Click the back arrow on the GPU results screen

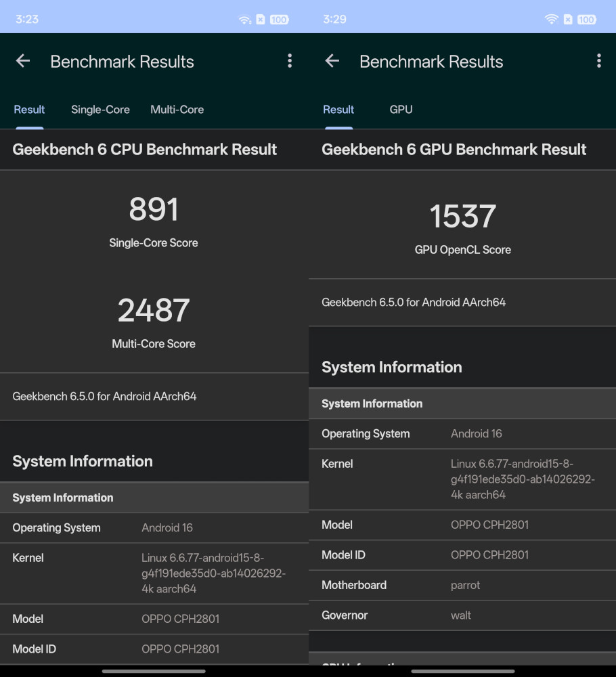click(332, 61)
